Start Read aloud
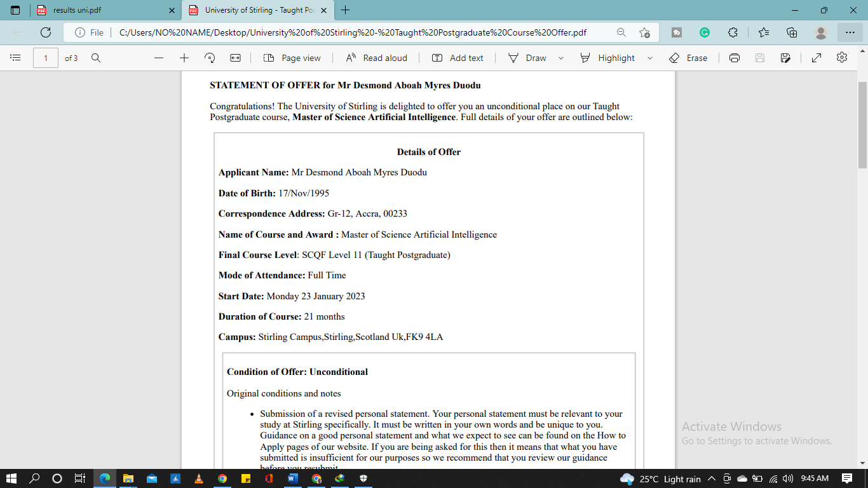The image size is (868, 488). [x=377, y=58]
